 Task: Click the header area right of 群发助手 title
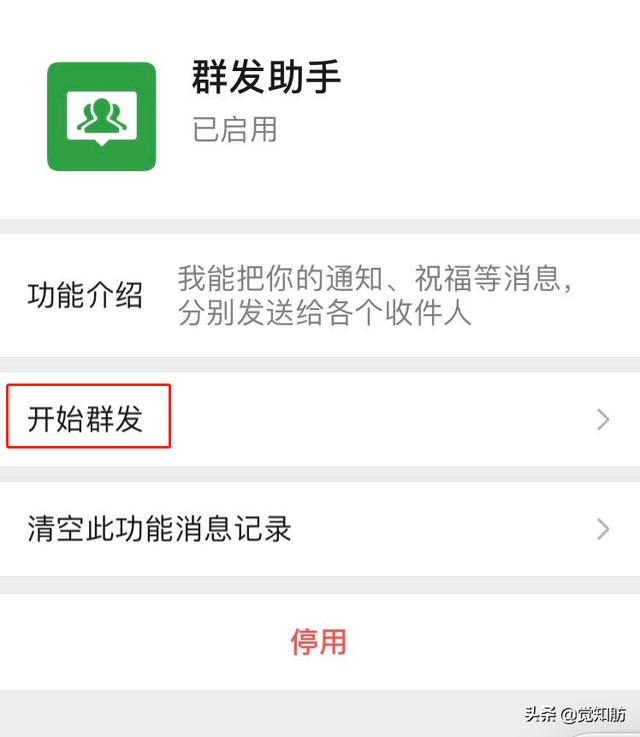[489, 78]
